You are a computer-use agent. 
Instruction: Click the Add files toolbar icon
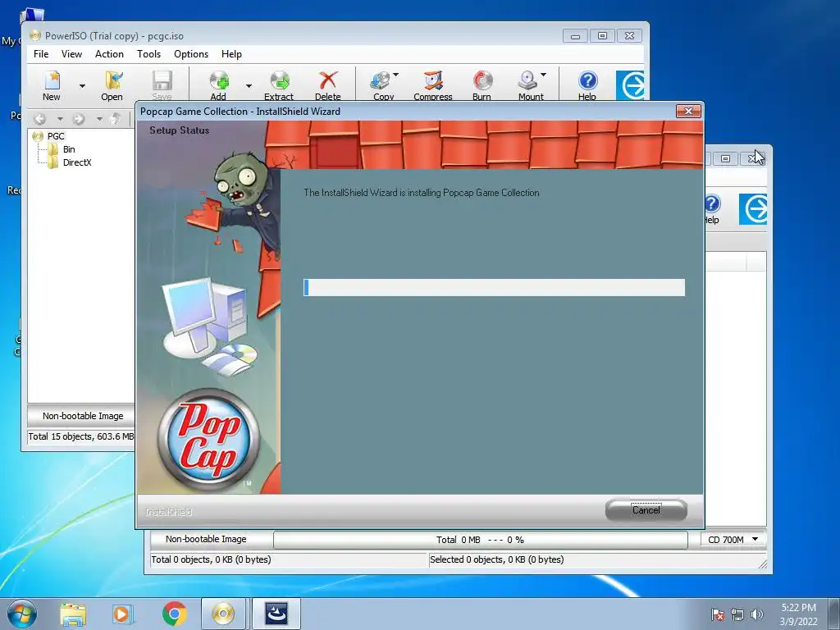(x=218, y=85)
